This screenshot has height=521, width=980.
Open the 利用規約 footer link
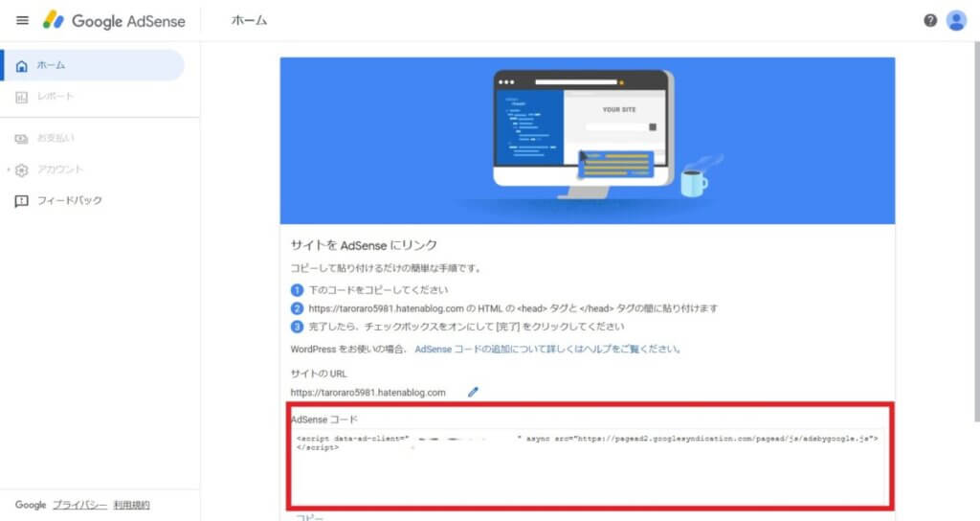[131, 505]
